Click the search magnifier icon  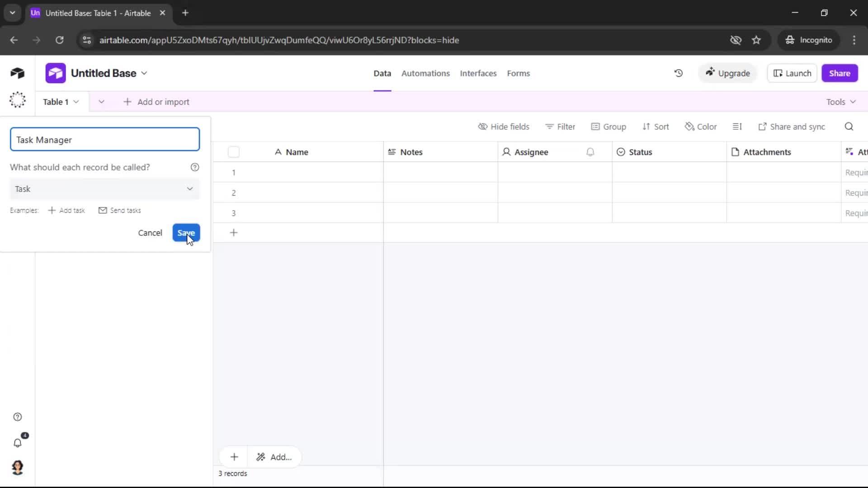pyautogui.click(x=849, y=127)
